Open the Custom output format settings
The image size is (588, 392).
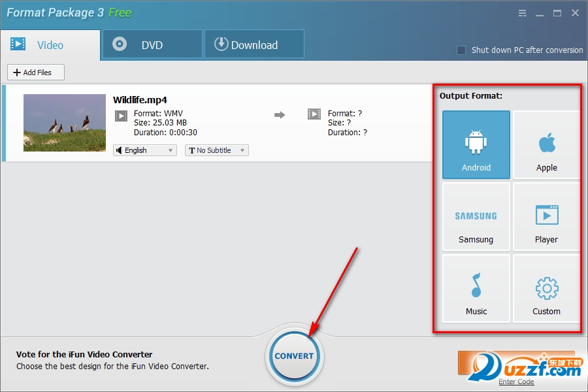(546, 289)
